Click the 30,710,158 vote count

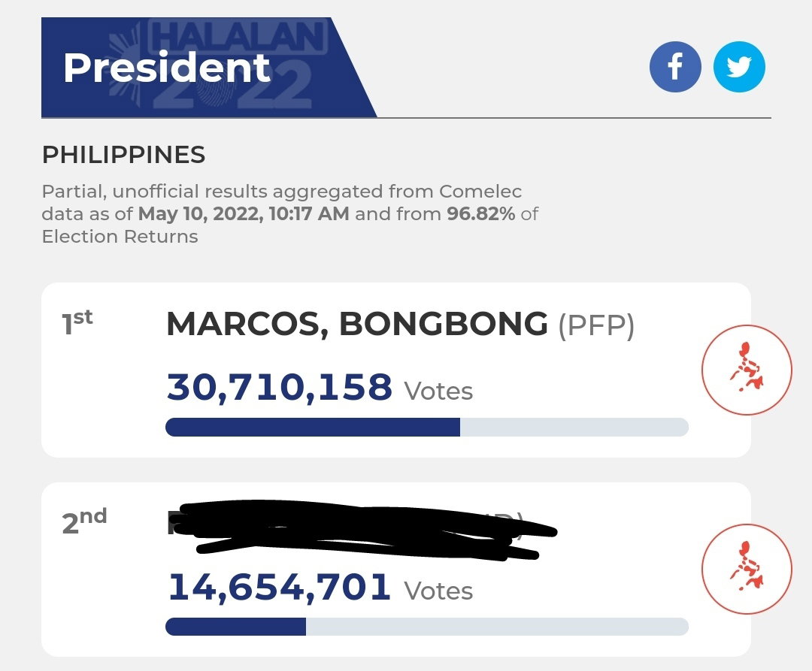[280, 388]
